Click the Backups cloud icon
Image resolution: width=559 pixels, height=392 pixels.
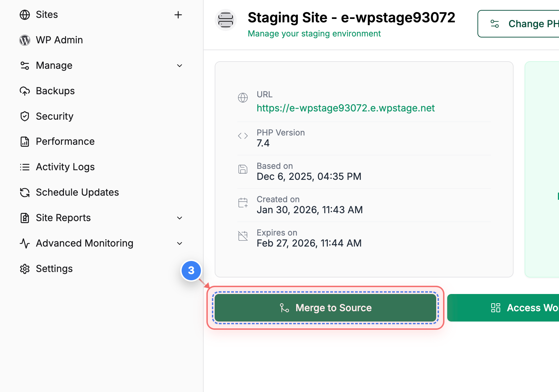pyautogui.click(x=24, y=91)
